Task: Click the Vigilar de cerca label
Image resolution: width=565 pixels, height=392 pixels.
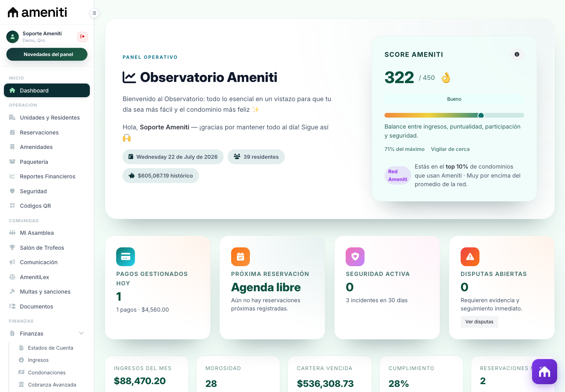Action: point(450,149)
